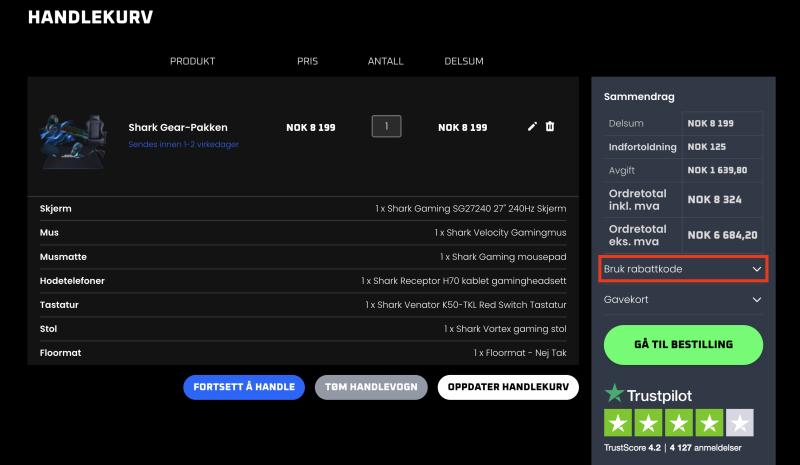Image resolution: width=800 pixels, height=465 pixels.
Task: Edit the Shark Gear-Pakken item with pencil icon
Action: point(532,127)
